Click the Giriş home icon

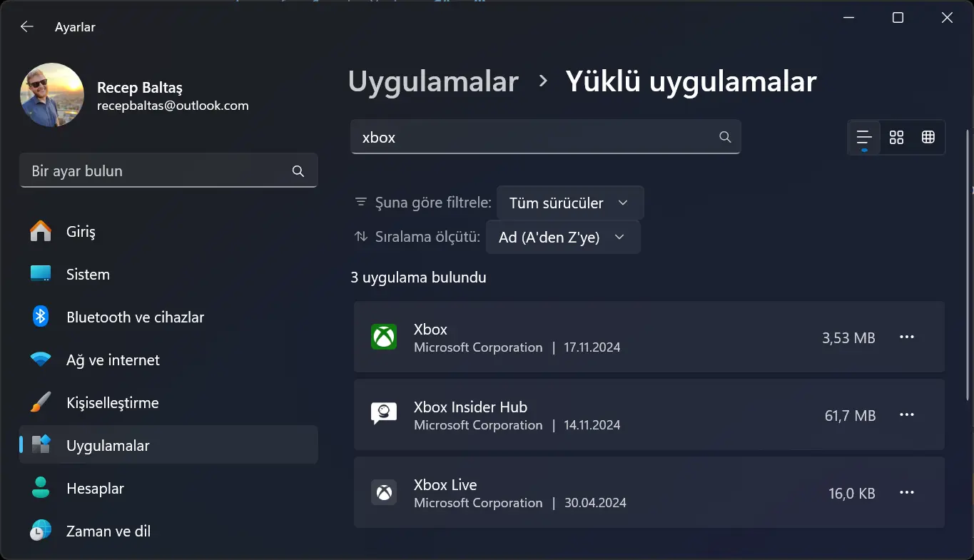pos(41,231)
